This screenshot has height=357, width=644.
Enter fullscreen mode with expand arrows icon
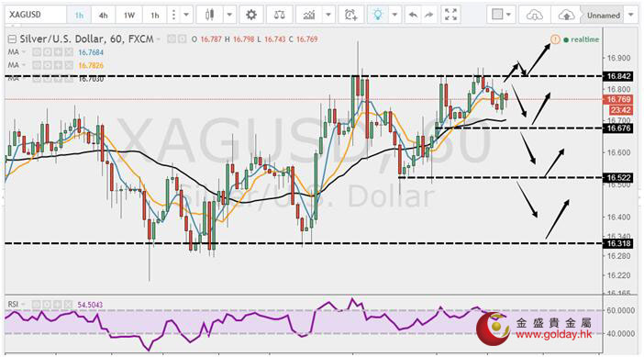coord(450,16)
